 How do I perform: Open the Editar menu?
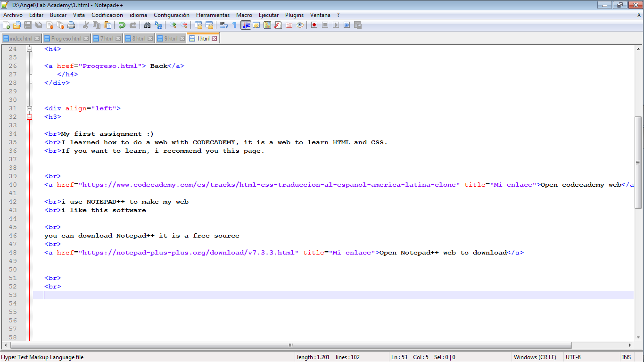tap(36, 15)
